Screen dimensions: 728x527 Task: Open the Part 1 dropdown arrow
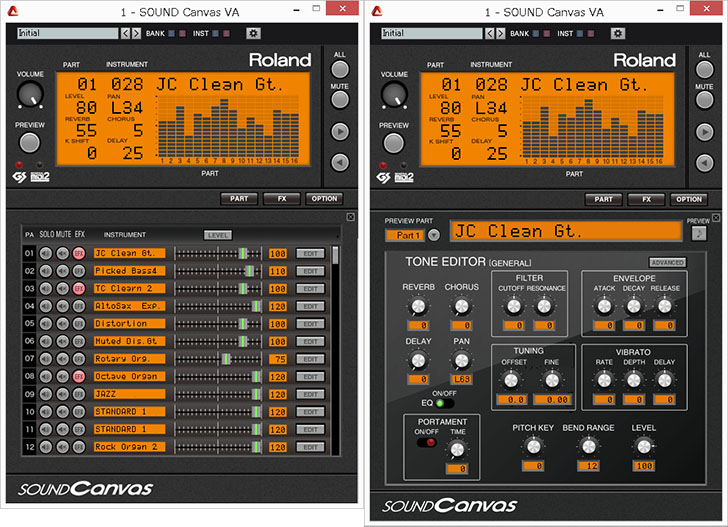click(x=434, y=235)
